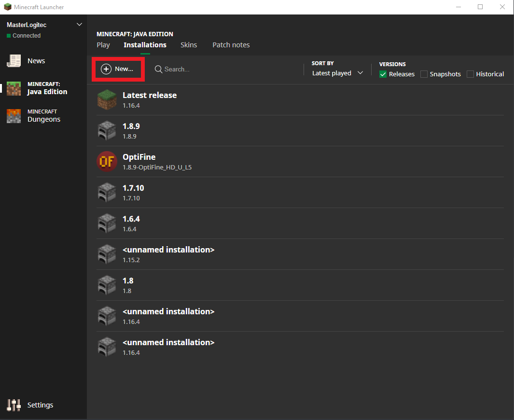Click the search magnifier icon
This screenshot has width=514, height=420.
(x=158, y=69)
